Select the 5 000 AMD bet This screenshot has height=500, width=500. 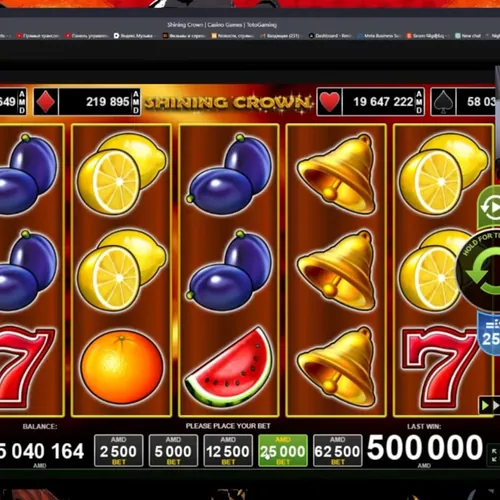pyautogui.click(x=173, y=451)
